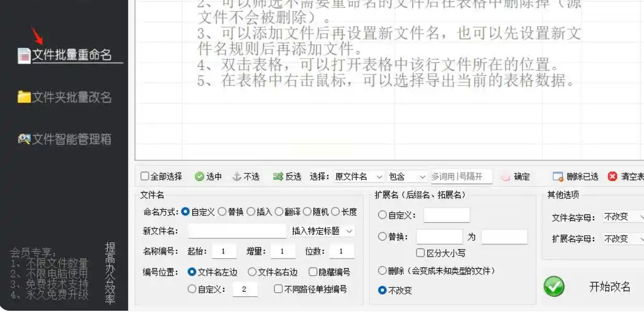This screenshot has height=315, width=644.
Task: Tick the 区分大小写 checkbox
Action: coord(420,253)
